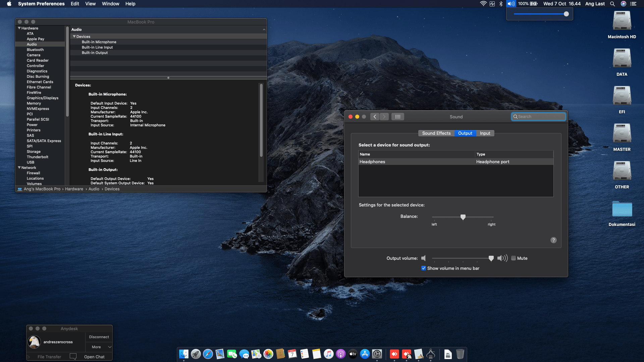Collapse the Network tree section
Image resolution: width=644 pixels, height=362 pixels.
pyautogui.click(x=19, y=168)
